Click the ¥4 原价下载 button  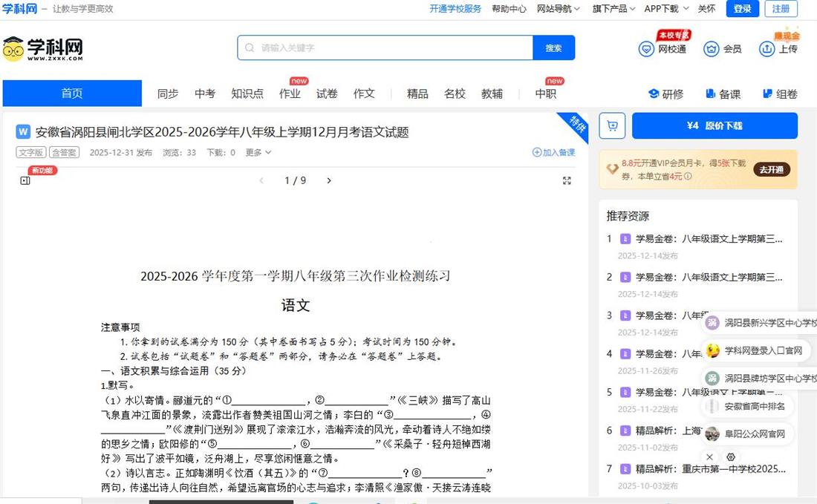pos(714,125)
